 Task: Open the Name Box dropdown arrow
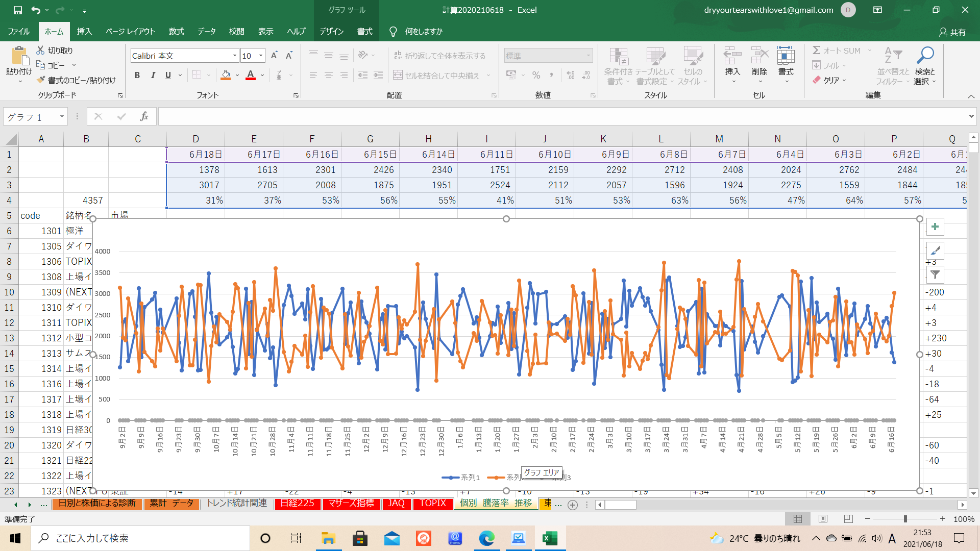[x=62, y=117]
